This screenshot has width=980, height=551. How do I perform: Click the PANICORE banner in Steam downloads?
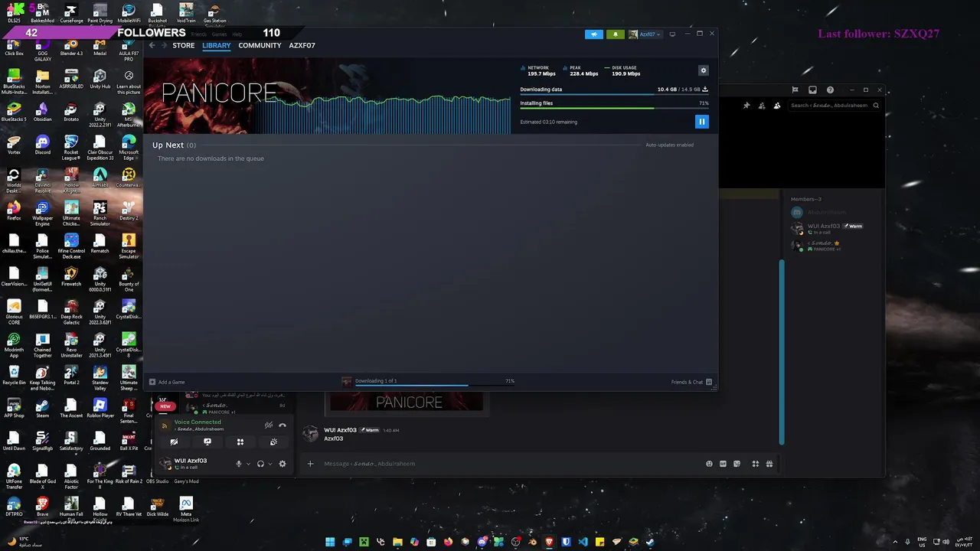tap(326, 96)
